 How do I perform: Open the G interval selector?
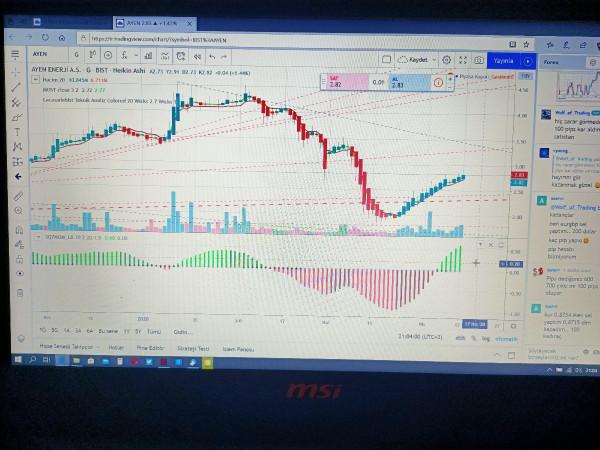pyautogui.click(x=77, y=55)
